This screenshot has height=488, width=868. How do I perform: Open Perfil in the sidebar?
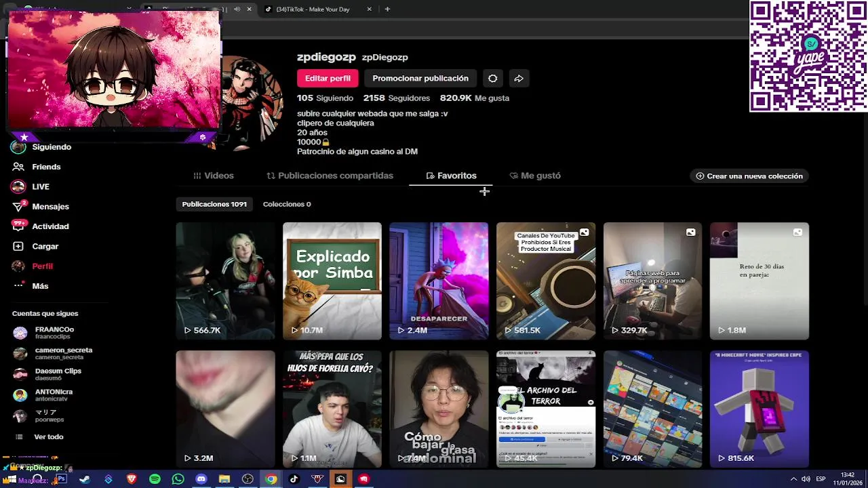pos(33,266)
